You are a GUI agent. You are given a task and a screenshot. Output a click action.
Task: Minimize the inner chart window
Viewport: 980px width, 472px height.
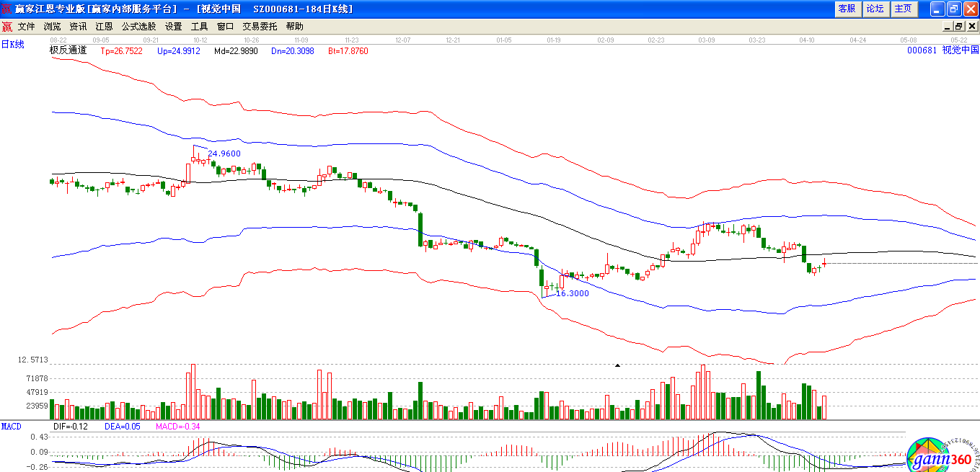tap(948, 26)
